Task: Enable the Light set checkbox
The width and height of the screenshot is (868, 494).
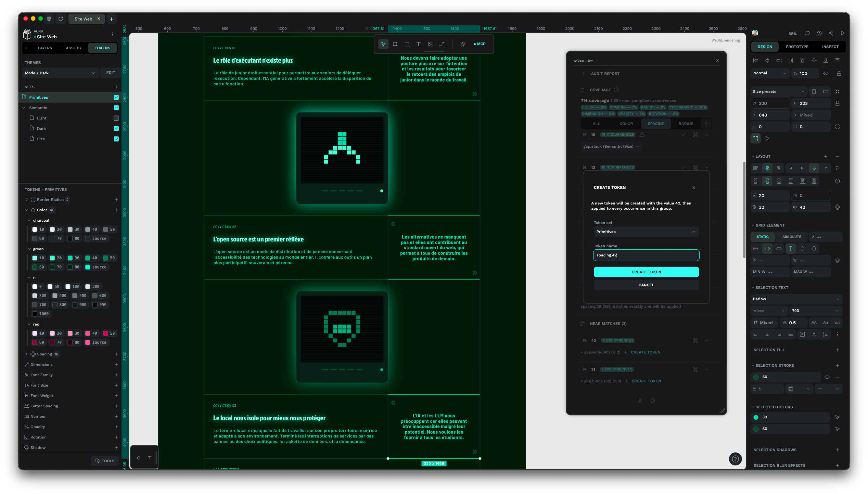Action: [116, 118]
